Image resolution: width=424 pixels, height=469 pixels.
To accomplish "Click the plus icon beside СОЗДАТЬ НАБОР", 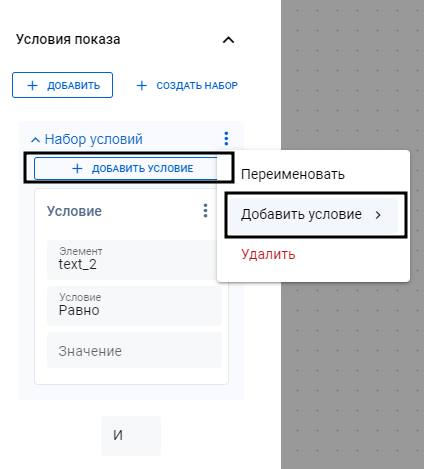I will pyautogui.click(x=142, y=85).
